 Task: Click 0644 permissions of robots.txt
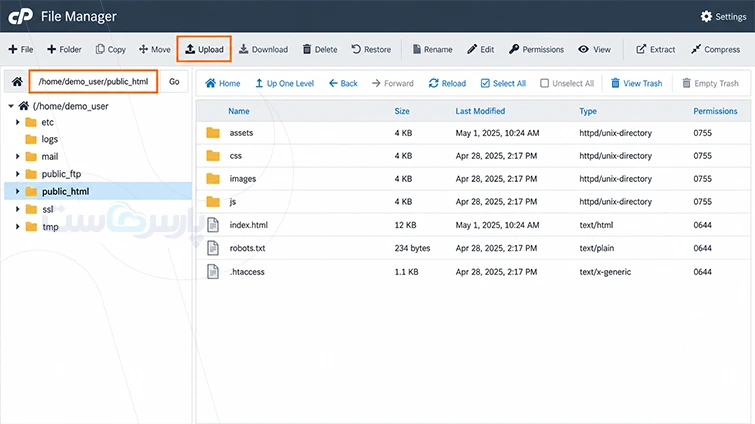pos(703,248)
